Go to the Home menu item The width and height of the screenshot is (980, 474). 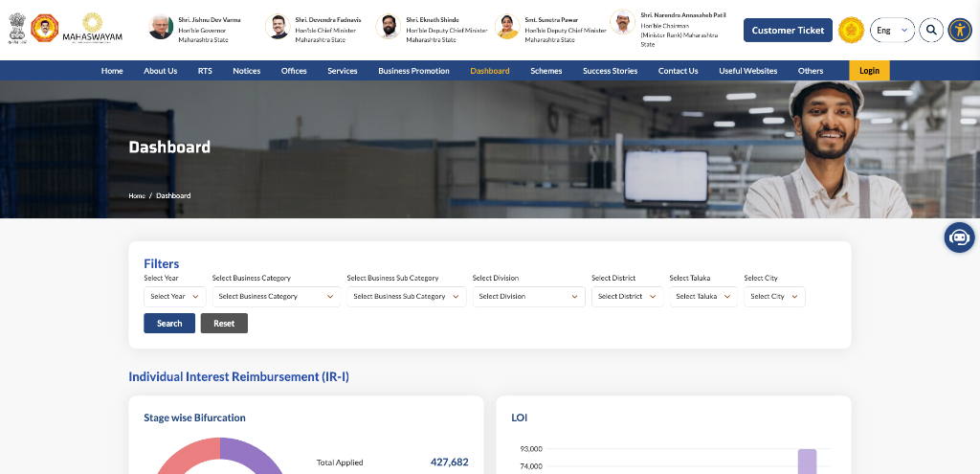(112, 71)
